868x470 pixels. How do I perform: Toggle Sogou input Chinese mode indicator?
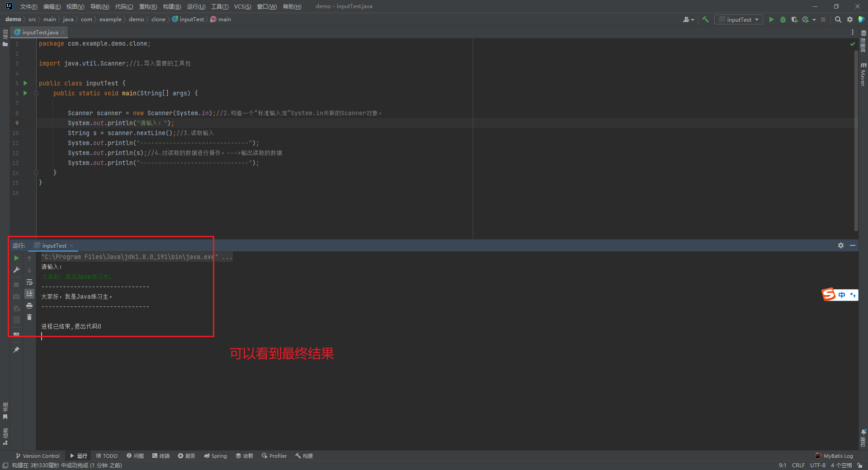point(842,295)
